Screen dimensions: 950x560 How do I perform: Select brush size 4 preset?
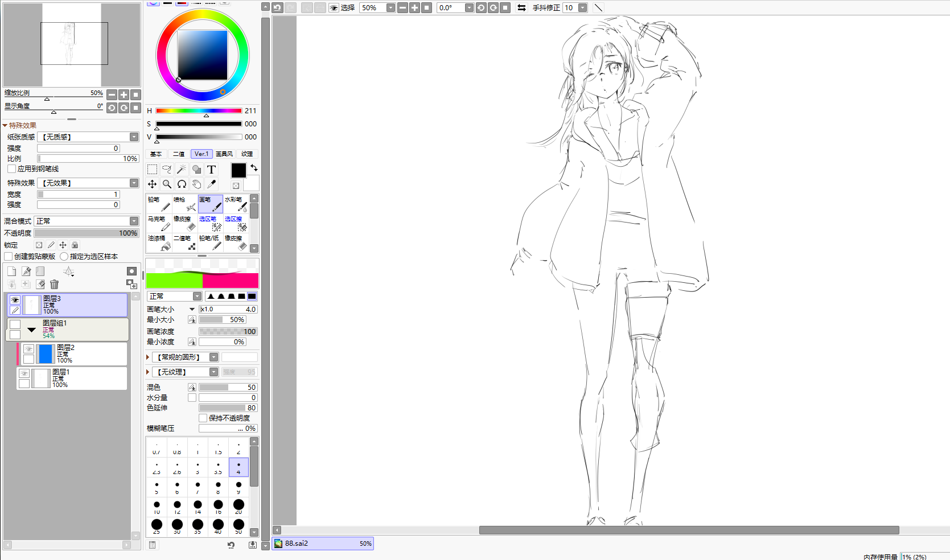coord(238,467)
